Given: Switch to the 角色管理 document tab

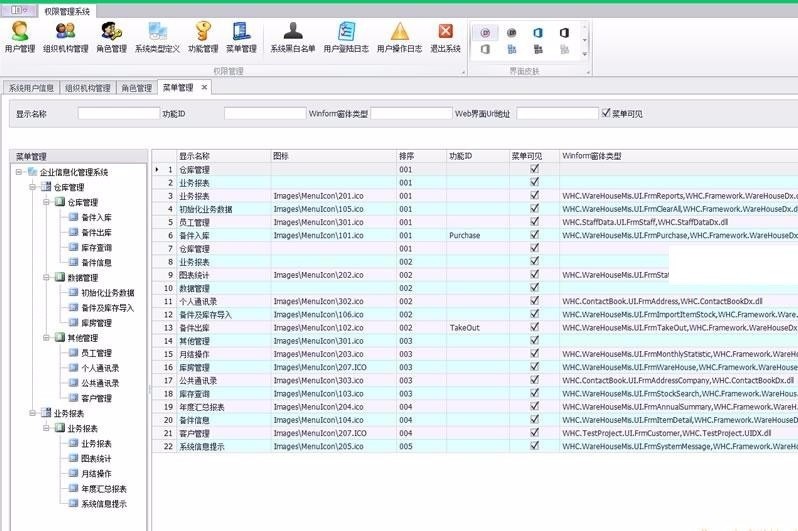Looking at the screenshot, I should pyautogui.click(x=136, y=88).
